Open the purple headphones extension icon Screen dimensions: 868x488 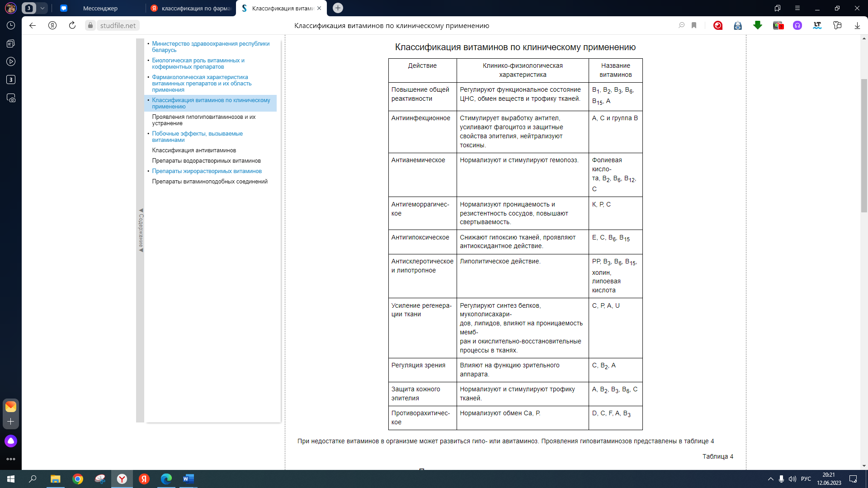[797, 26]
